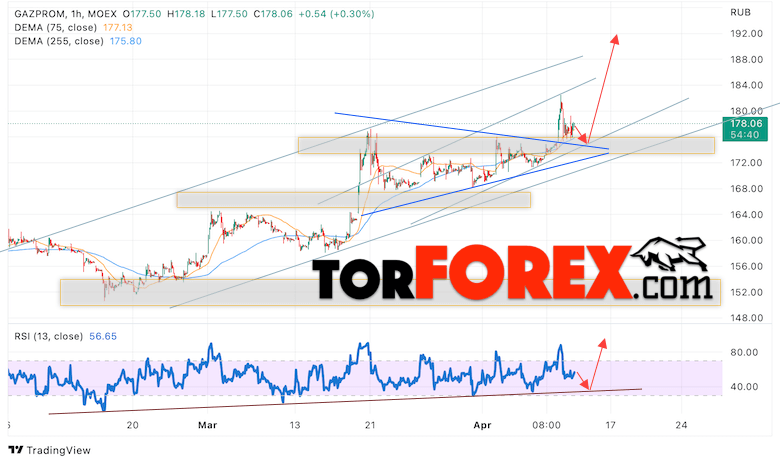Click the change +0.54 (+0.30%) value
The image size is (780, 464).
pos(336,14)
